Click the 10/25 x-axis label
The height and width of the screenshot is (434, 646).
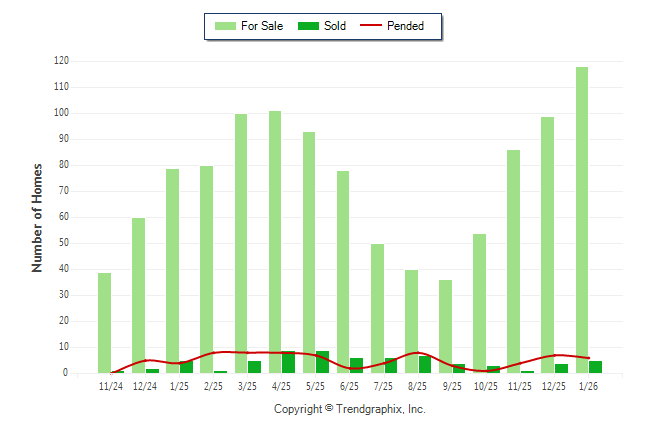(x=486, y=386)
